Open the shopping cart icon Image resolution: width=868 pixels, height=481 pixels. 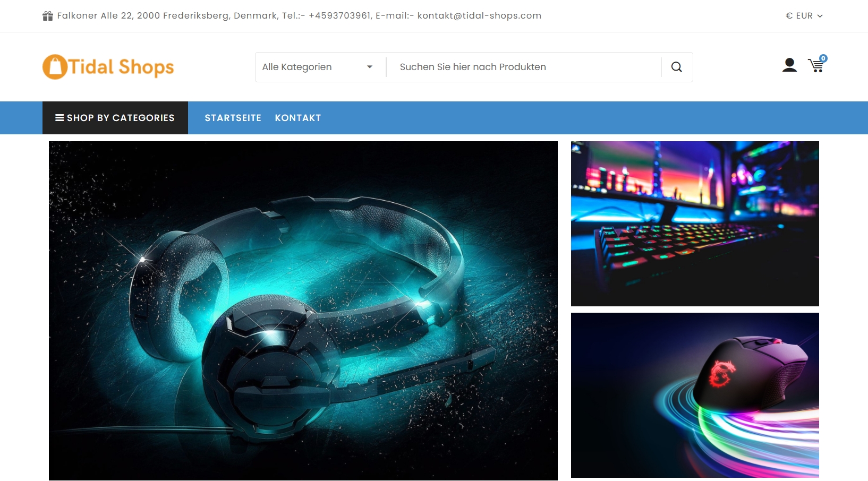tap(816, 66)
